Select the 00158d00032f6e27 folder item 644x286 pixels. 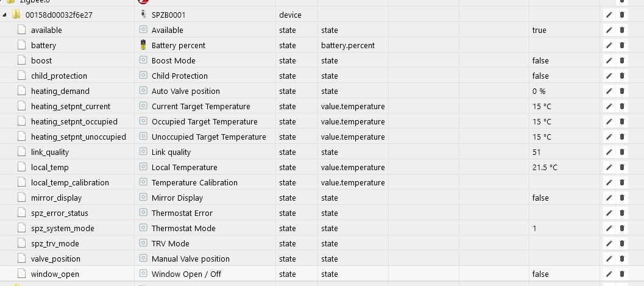coord(58,15)
